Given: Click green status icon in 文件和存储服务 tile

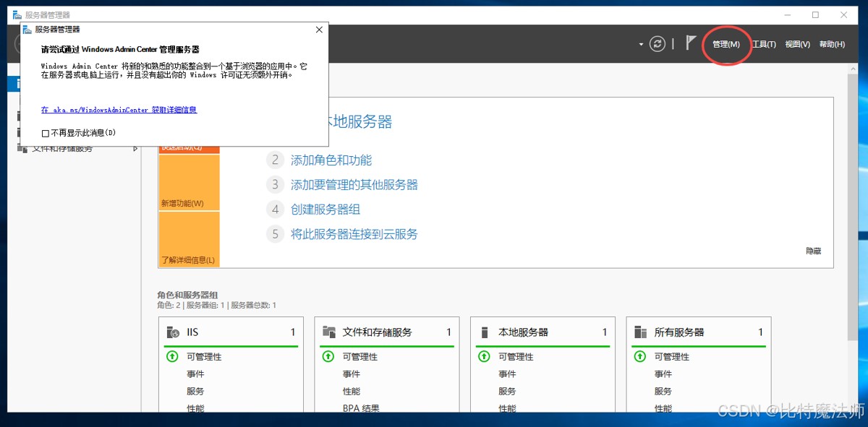Looking at the screenshot, I should [x=328, y=356].
